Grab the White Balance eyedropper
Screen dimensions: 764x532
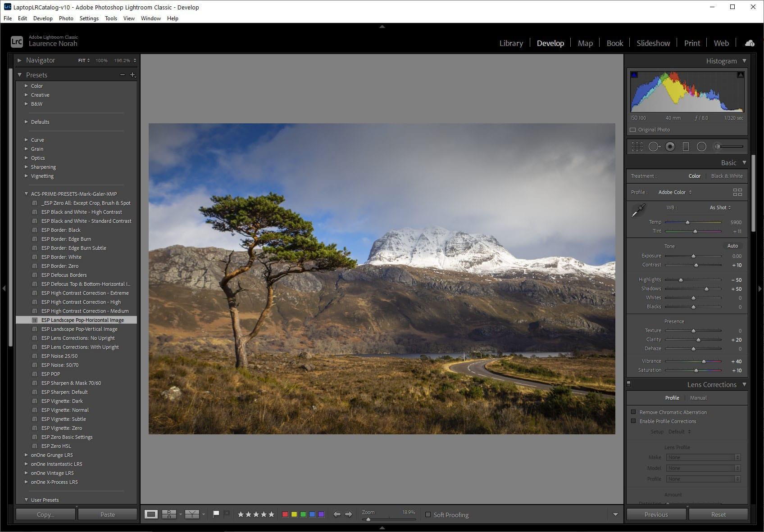coord(638,210)
